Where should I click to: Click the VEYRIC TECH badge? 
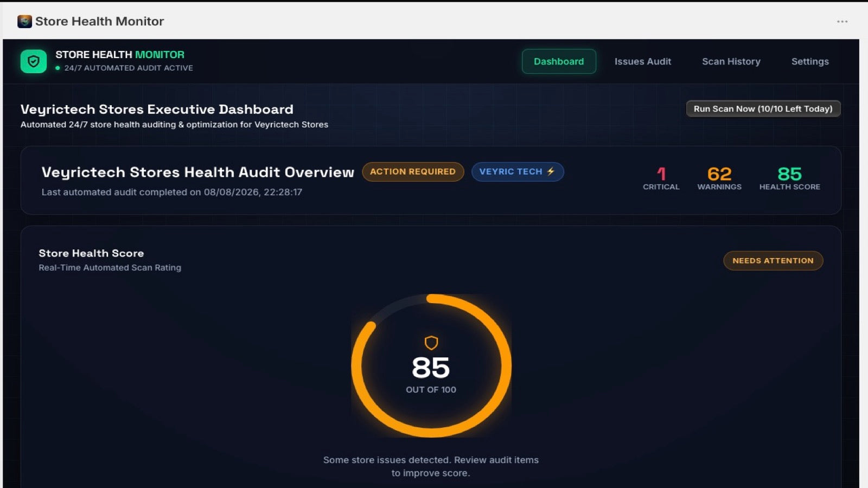click(x=518, y=171)
